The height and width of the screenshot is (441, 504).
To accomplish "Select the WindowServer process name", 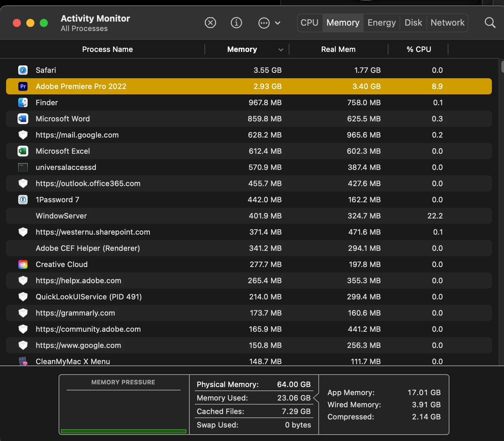I will pyautogui.click(x=61, y=216).
